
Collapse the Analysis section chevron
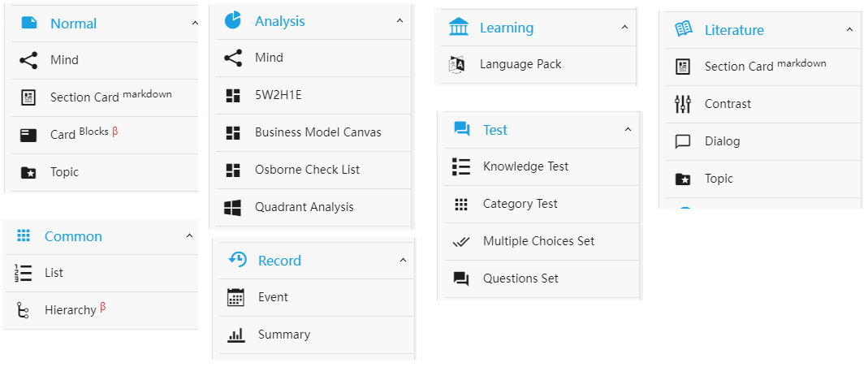point(399,21)
